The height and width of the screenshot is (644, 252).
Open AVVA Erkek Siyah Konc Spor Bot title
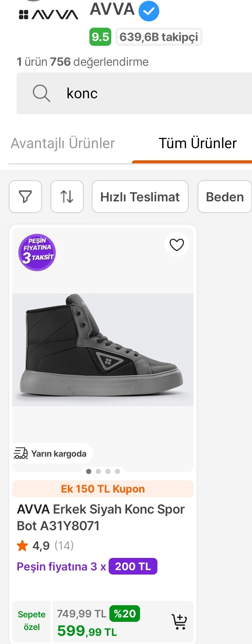pyautogui.click(x=101, y=517)
